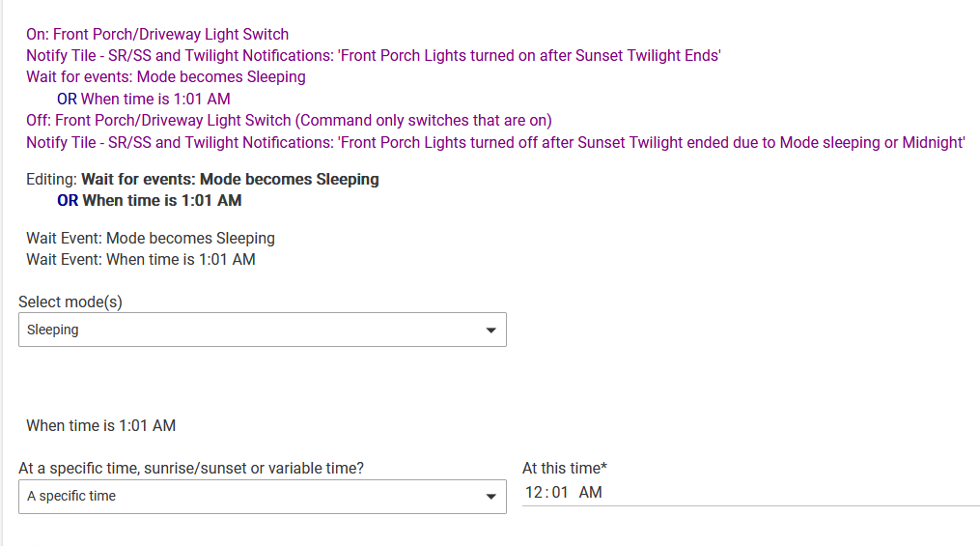Click 'Wait Event: Mode becomes Sleeping' text
The height and width of the screenshot is (546, 980).
150,238
